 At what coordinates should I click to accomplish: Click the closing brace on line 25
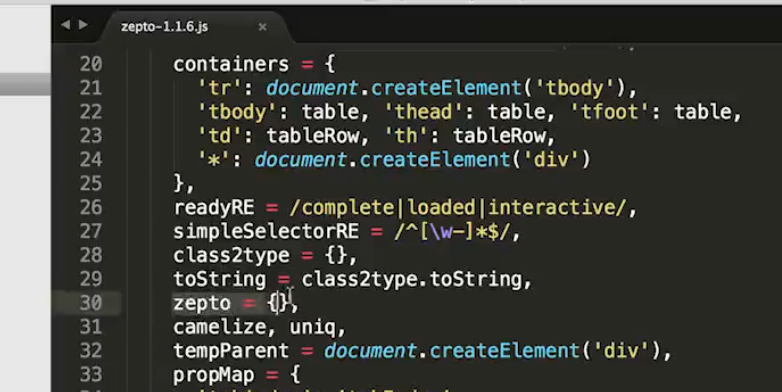tap(179, 184)
